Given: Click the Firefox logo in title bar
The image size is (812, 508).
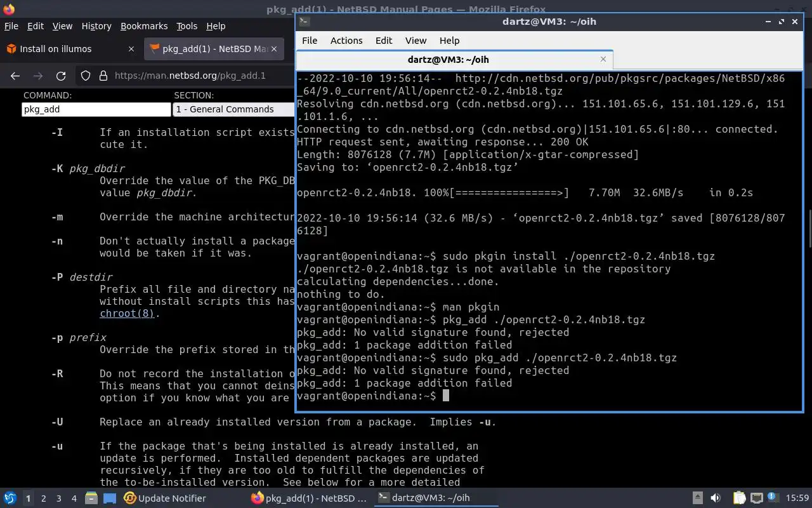Looking at the screenshot, I should (x=8, y=9).
